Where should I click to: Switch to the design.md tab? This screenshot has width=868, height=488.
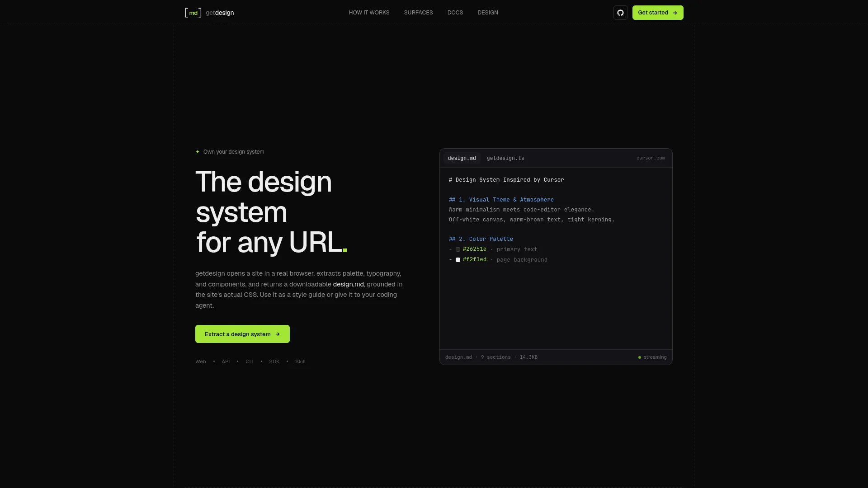(462, 158)
